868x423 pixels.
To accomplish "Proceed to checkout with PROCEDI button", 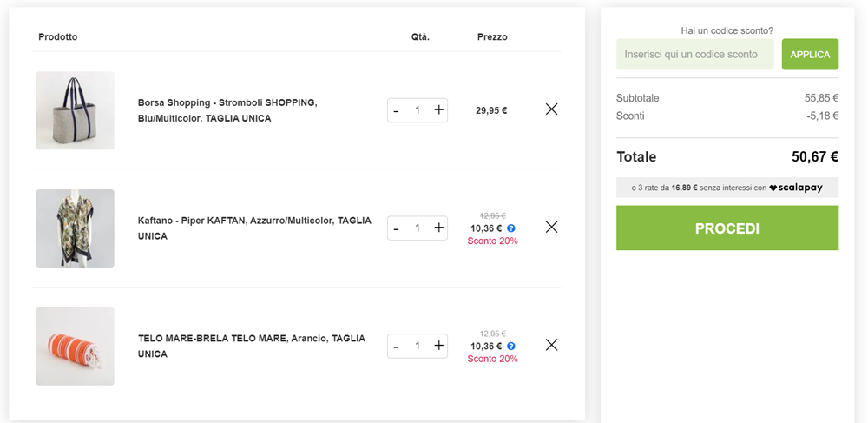I will pyautogui.click(x=727, y=228).
